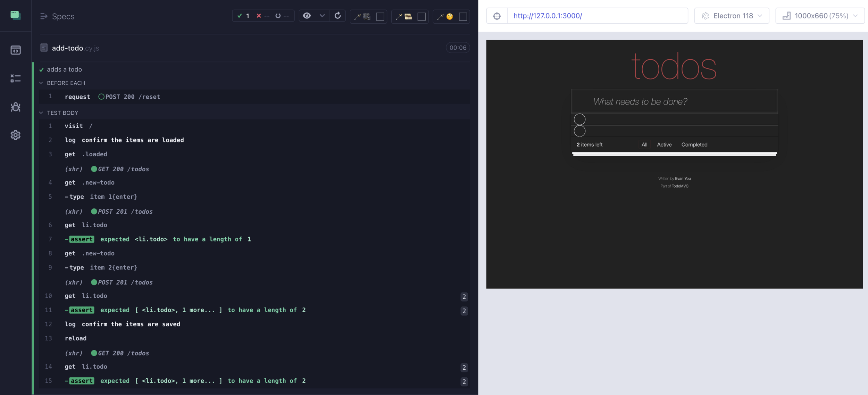
Task: Collapse the BEFORE EACH section
Action: (x=41, y=83)
